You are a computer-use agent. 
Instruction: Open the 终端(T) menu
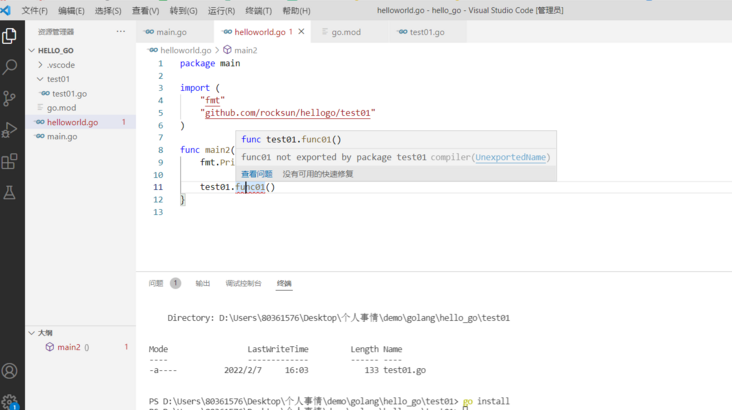coord(258,10)
